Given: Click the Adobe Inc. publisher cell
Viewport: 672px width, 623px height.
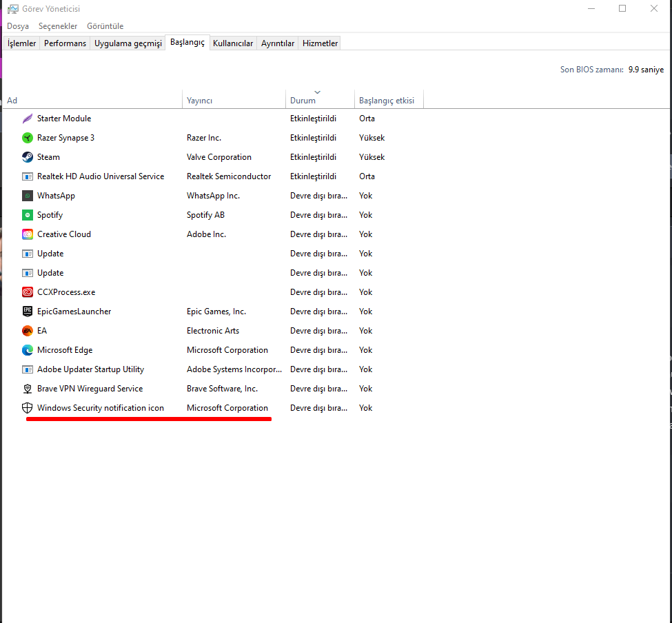Looking at the screenshot, I should (x=207, y=234).
